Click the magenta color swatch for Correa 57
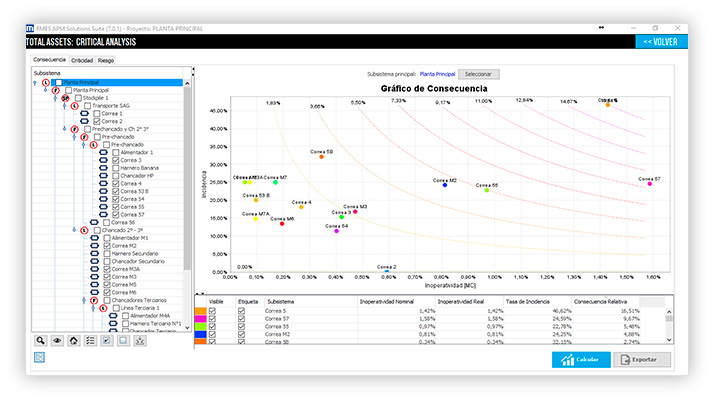Viewport: 716px width, 399px height. 200,319
